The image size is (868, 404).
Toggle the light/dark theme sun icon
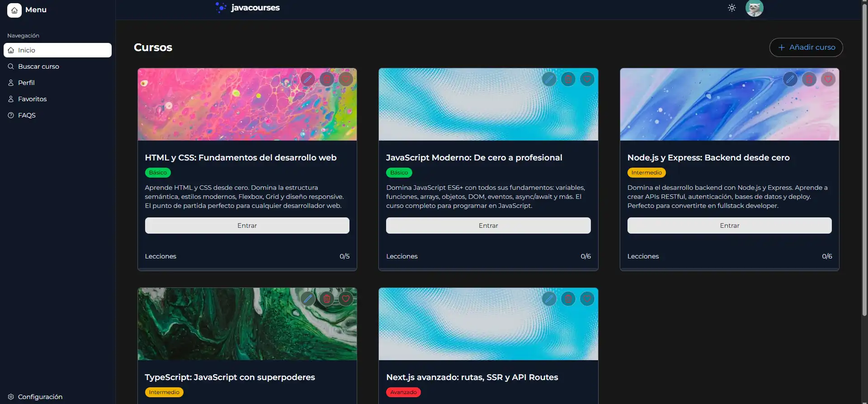(732, 8)
